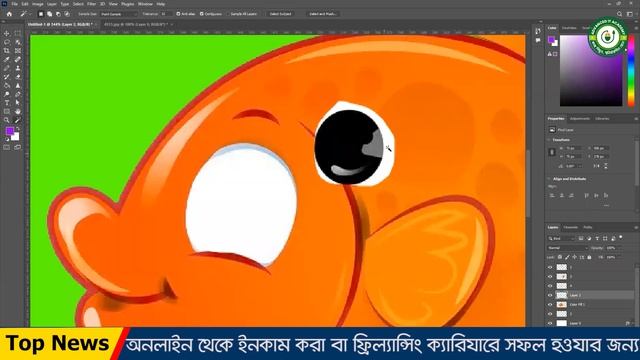This screenshot has height=360, width=640.
Task: Hide the highlighted selected layer via eye
Action: pos(550,295)
